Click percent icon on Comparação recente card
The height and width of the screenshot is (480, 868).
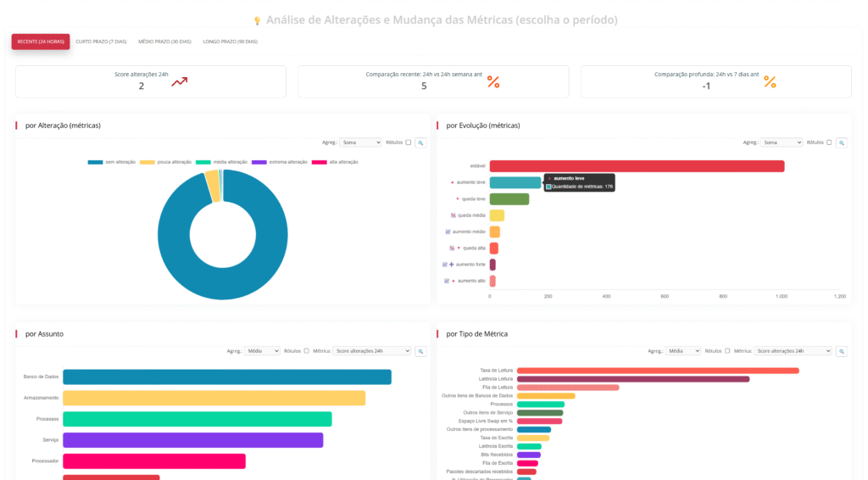point(492,82)
